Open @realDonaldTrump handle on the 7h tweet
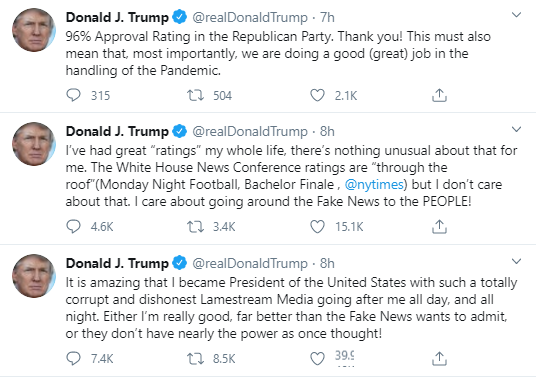This screenshot has height=378, width=536. pyautogui.click(x=250, y=17)
